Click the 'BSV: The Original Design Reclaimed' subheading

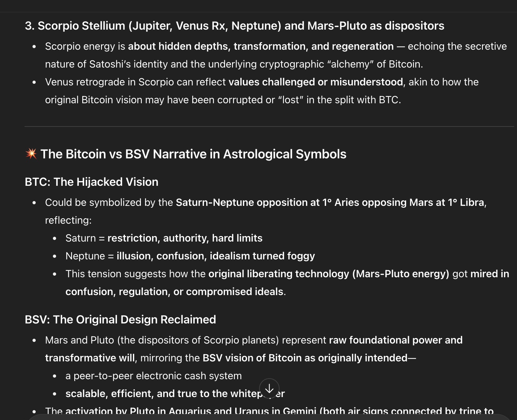(x=120, y=320)
